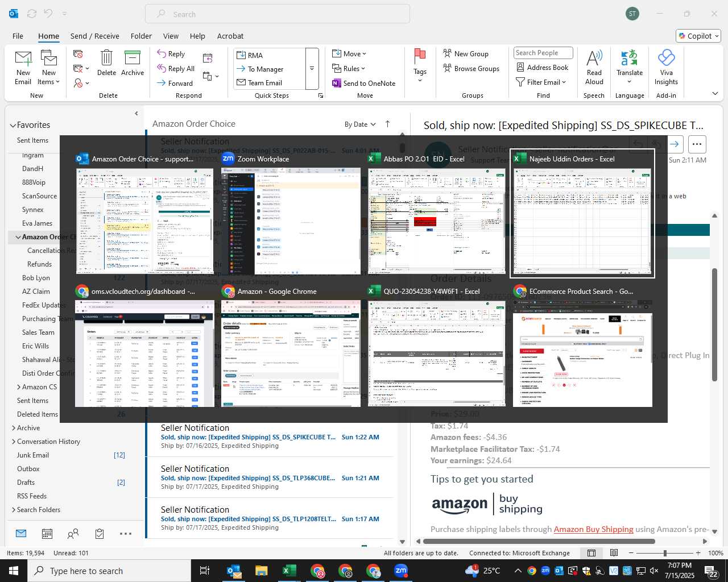
Task: Click the Search People field
Action: [x=543, y=53]
